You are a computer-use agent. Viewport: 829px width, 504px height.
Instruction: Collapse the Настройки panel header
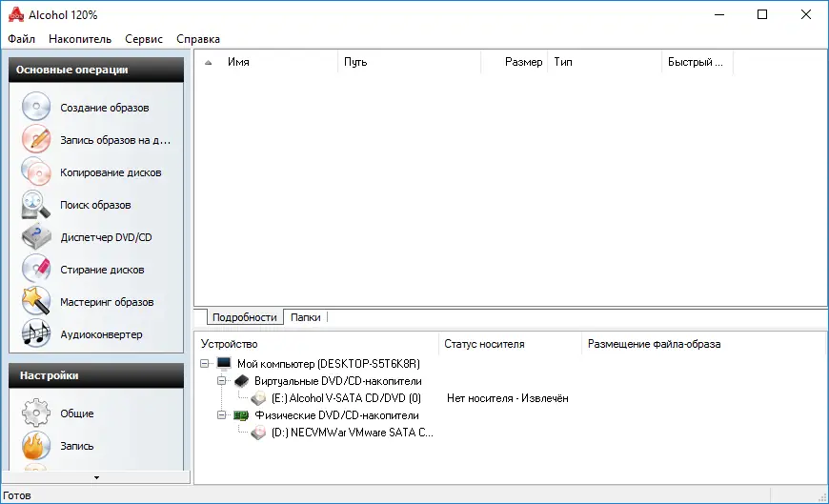[x=96, y=375]
